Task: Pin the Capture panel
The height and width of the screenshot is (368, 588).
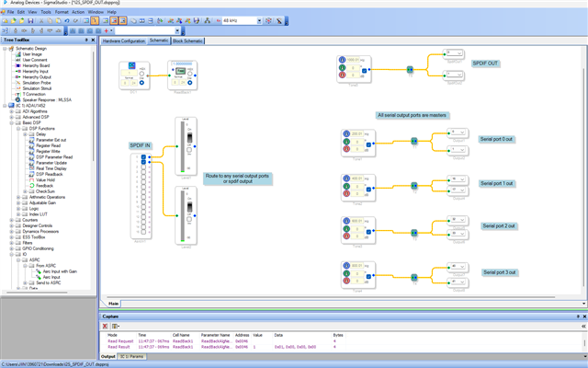Action: click(x=578, y=316)
